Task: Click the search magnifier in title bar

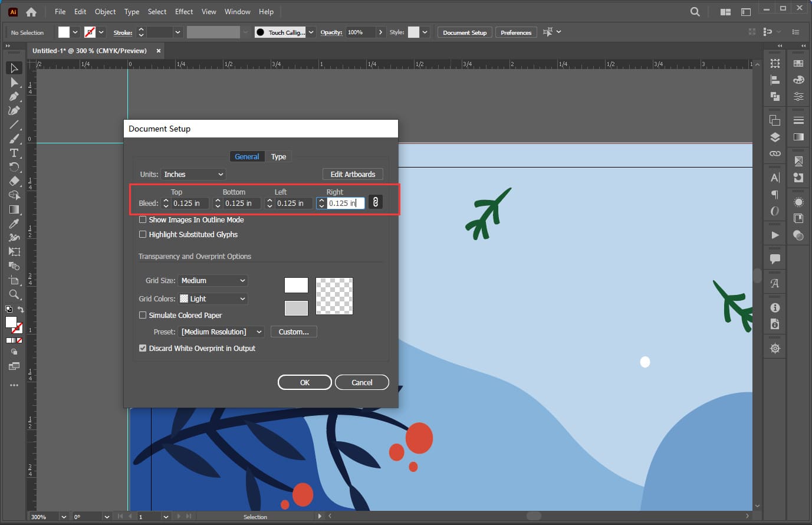Action: (695, 12)
